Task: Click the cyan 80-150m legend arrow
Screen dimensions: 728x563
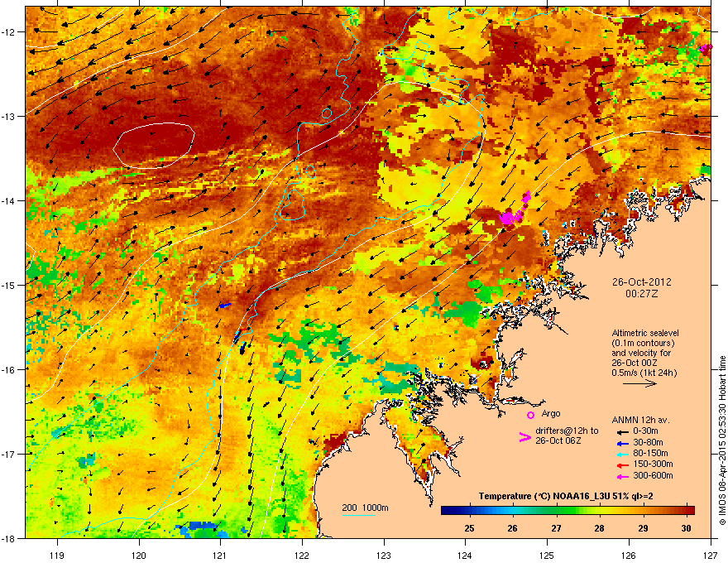Action: pos(622,454)
